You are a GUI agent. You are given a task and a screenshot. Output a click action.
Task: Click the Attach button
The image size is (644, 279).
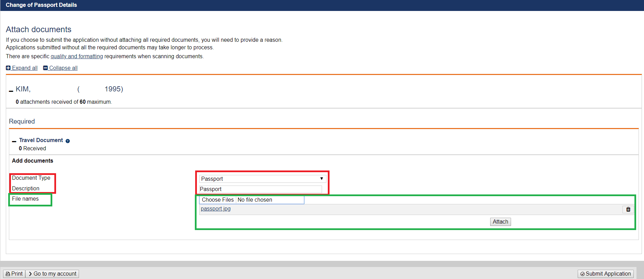click(x=500, y=222)
